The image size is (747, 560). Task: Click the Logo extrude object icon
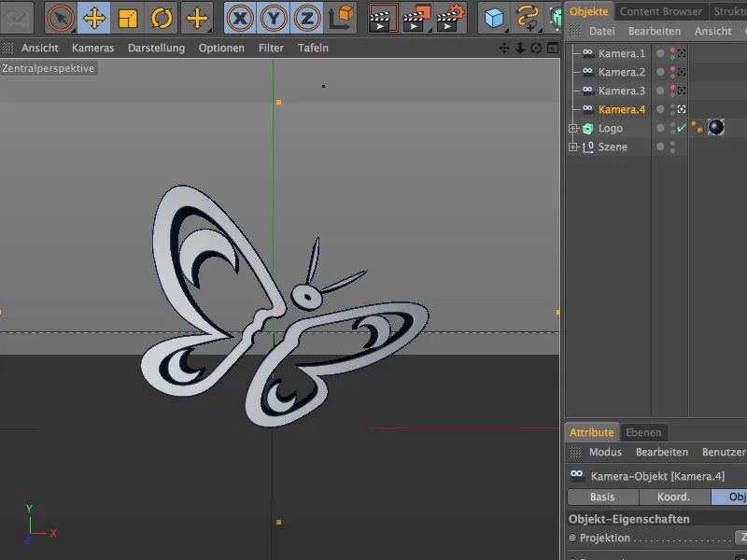click(588, 128)
